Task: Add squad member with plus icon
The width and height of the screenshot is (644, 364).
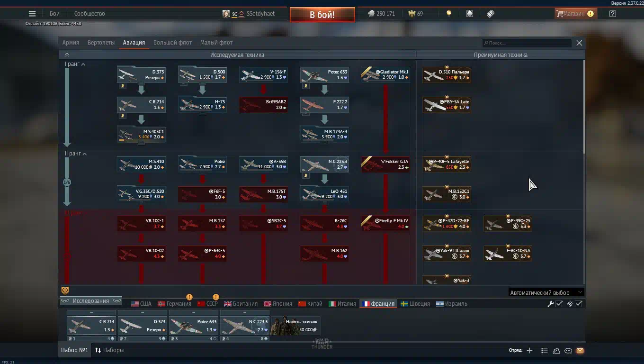Action: 530,351
